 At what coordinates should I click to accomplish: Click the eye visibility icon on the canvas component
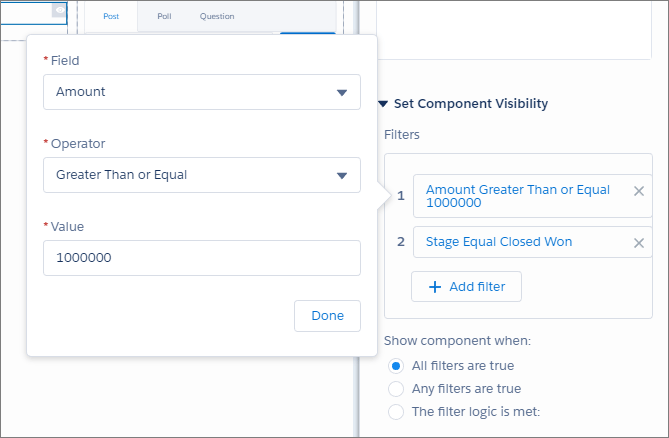60,11
